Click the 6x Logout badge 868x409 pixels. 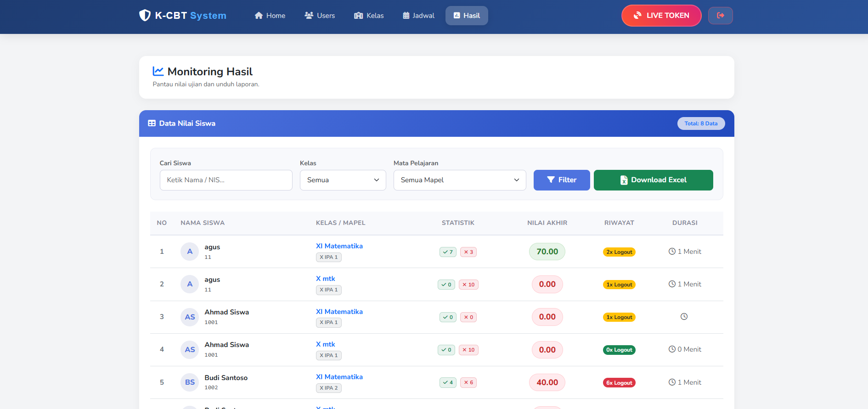click(619, 383)
